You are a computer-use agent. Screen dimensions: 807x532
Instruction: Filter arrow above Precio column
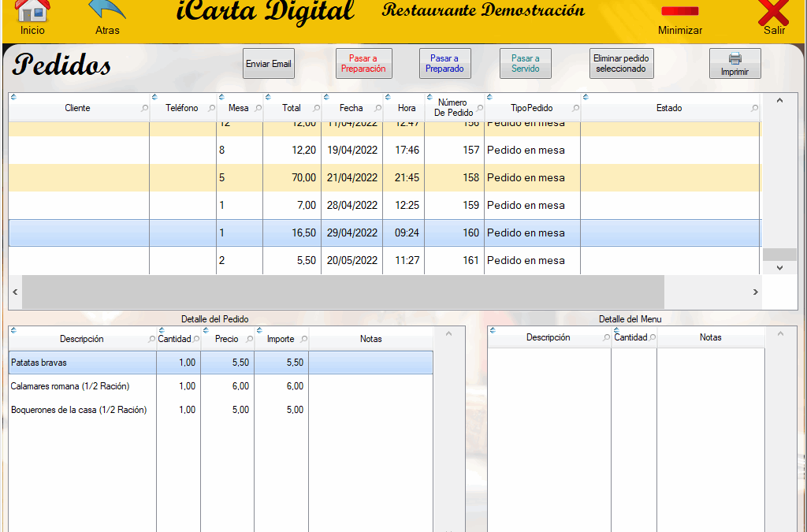206,329
